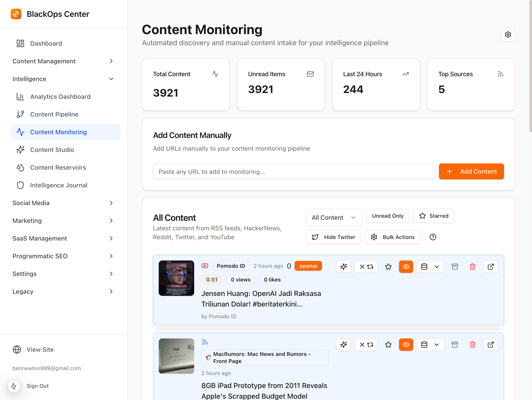Screen dimensions: 532x400
Task: Open the All Content filter dropdown
Action: pyautogui.click(x=334, y=217)
